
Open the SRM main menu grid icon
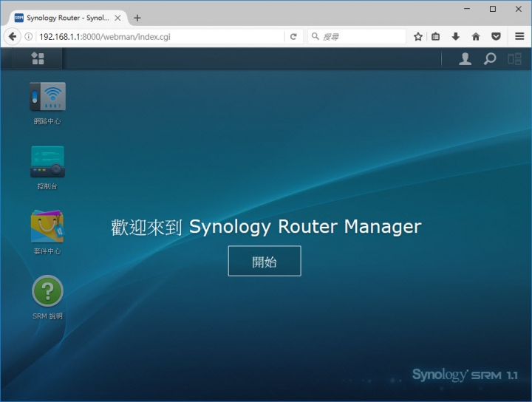coord(38,58)
